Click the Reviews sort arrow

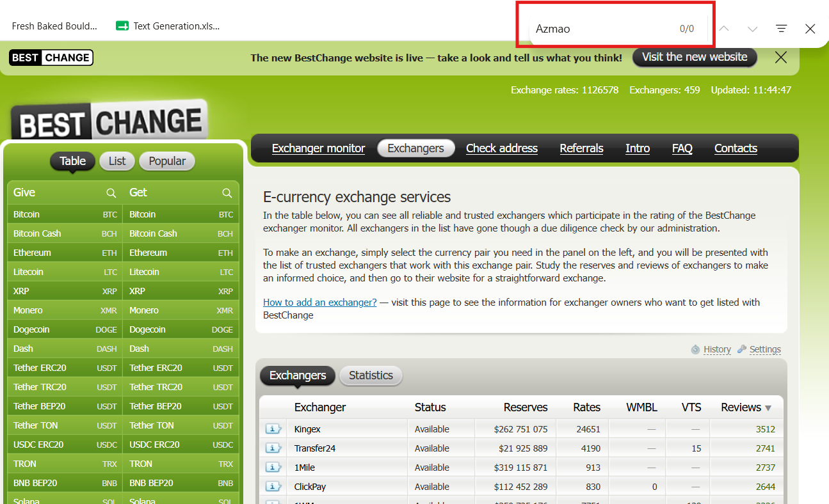click(768, 408)
